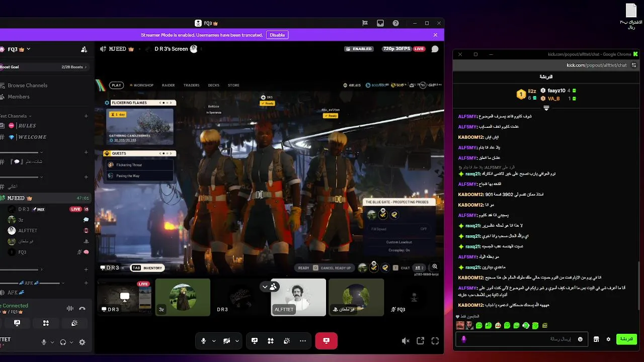Expand the Kick chat leaderboard arrow

(546, 108)
